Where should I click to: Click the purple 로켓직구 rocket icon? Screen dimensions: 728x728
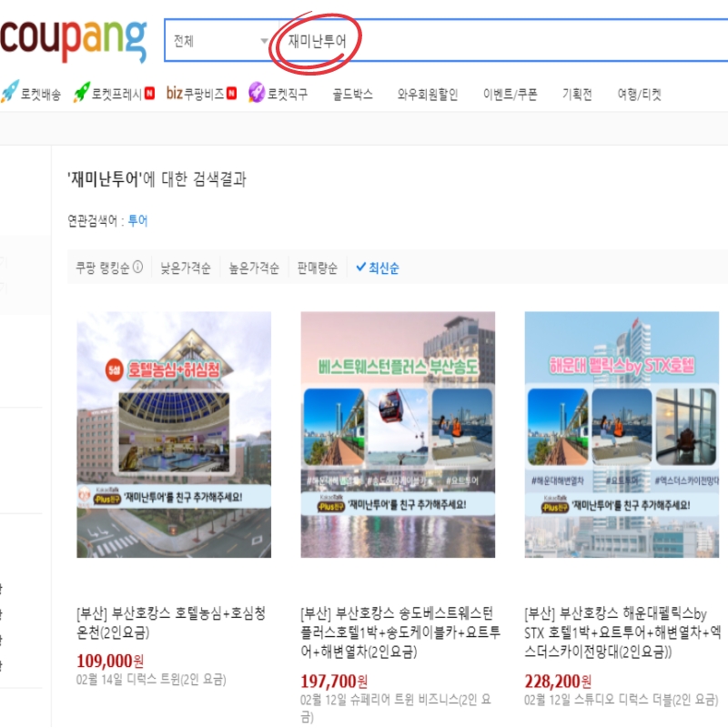click(257, 93)
